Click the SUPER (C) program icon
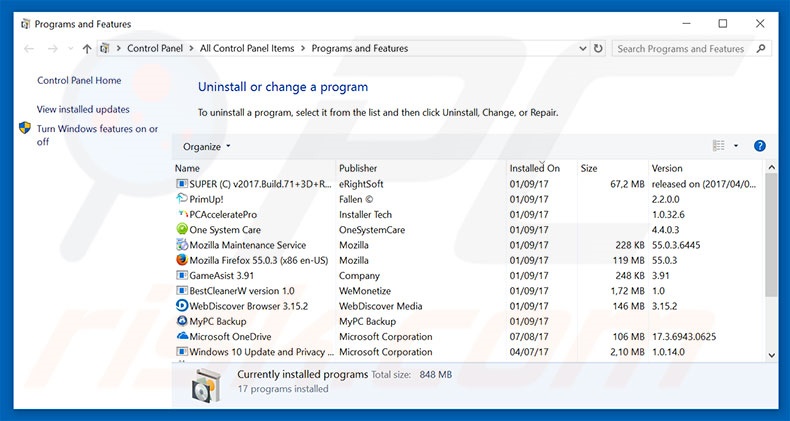The width and height of the screenshot is (790, 421). click(182, 184)
